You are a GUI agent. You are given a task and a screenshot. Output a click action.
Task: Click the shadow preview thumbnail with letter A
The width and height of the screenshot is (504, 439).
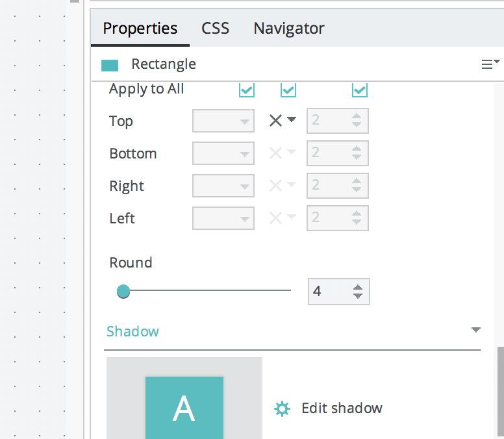coord(184,399)
